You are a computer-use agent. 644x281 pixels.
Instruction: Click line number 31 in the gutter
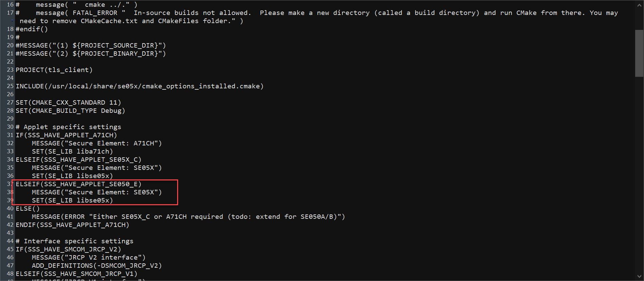(10, 135)
